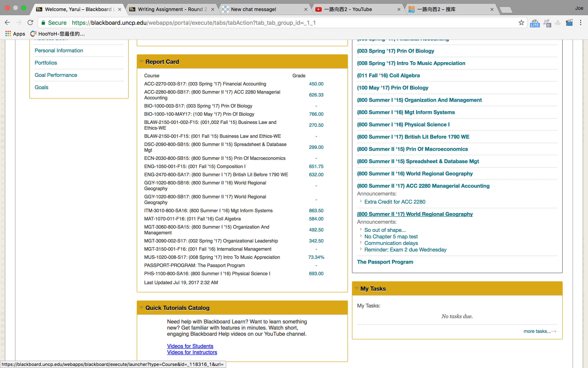Close the New chat message tab

[x=306, y=9]
